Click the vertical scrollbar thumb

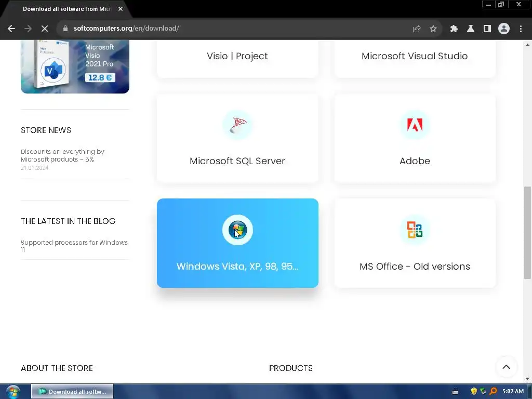pos(528,233)
